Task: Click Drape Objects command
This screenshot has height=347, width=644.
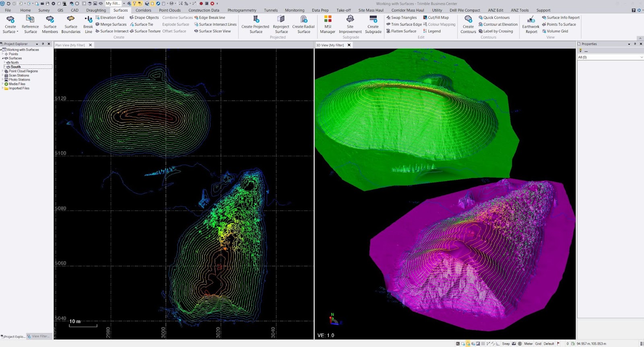Action: coord(144,18)
